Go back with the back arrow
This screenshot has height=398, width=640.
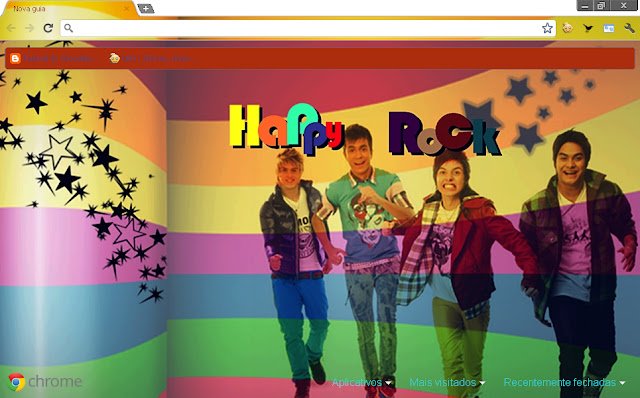[x=11, y=28]
